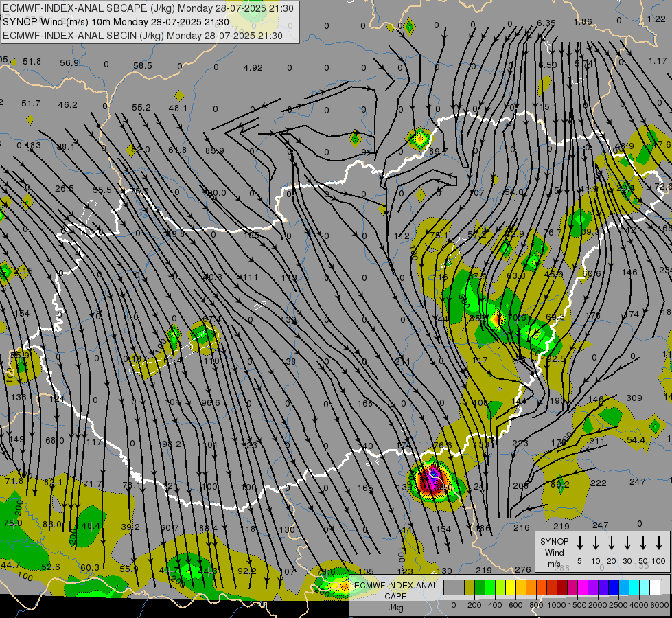Click the wind arrow above the 20 label
The width and height of the screenshot is (672, 618).
[611, 543]
